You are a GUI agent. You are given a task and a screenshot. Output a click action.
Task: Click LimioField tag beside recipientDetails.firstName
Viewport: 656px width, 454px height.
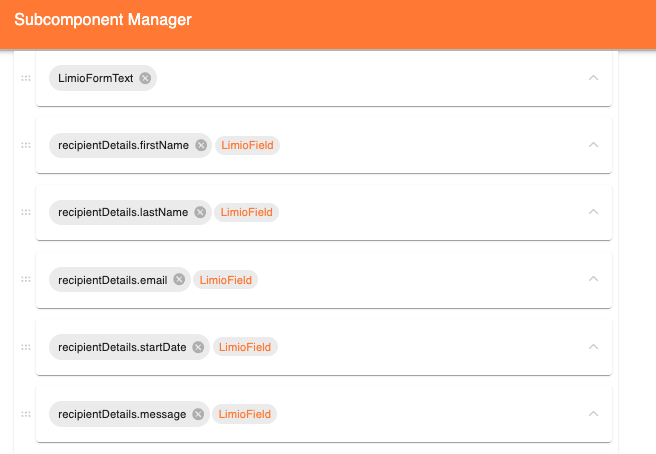coord(247,145)
